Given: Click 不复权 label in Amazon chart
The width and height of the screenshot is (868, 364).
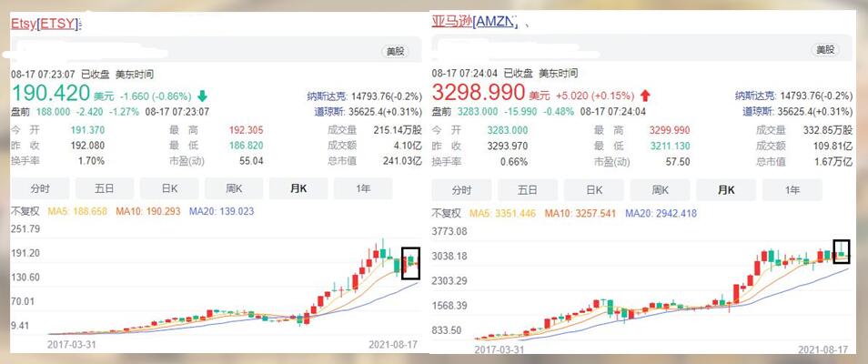Looking at the screenshot, I should (446, 213).
